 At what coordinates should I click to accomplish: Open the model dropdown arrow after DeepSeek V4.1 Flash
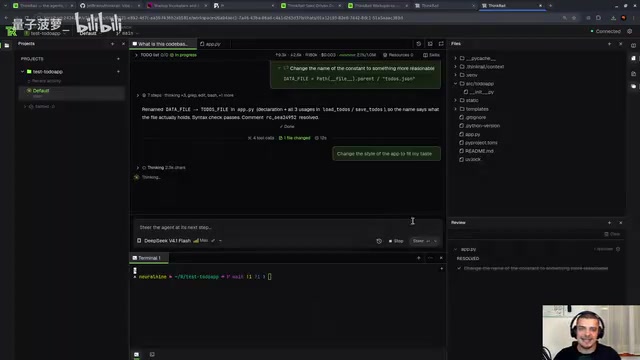tap(220, 241)
